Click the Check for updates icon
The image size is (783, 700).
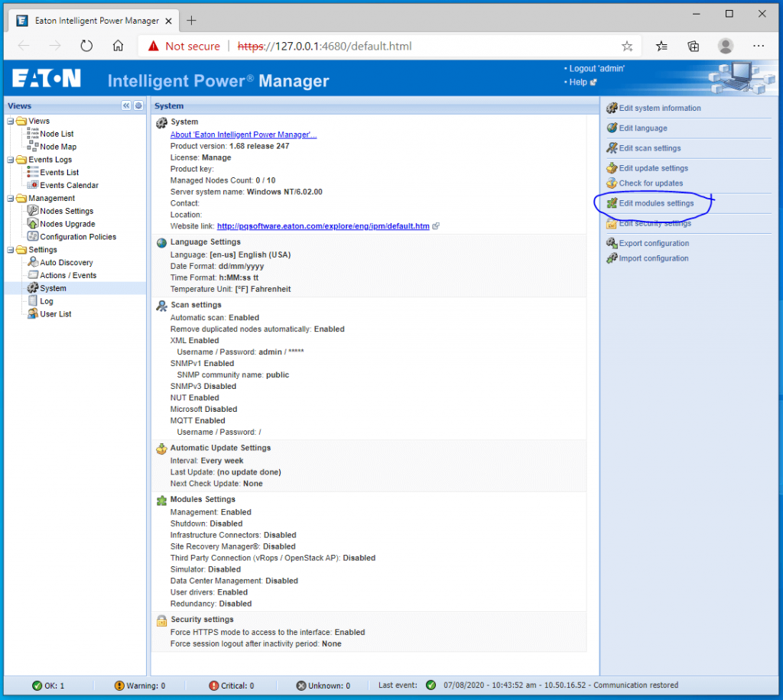point(612,183)
